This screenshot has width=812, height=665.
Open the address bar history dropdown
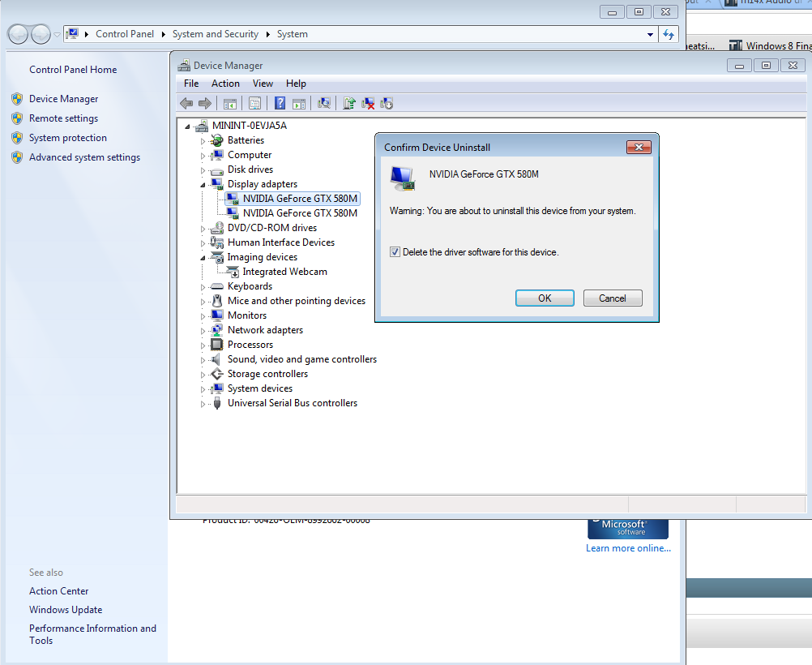click(x=650, y=34)
